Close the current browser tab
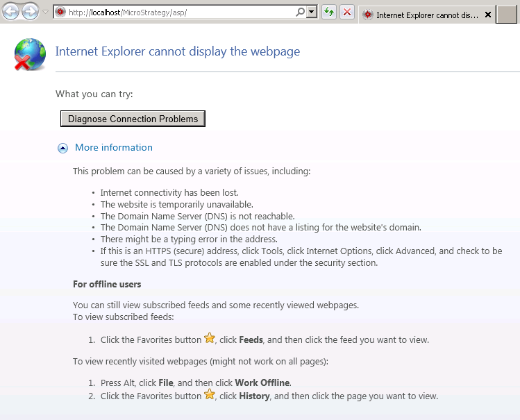This screenshot has width=520, height=420. point(487,15)
